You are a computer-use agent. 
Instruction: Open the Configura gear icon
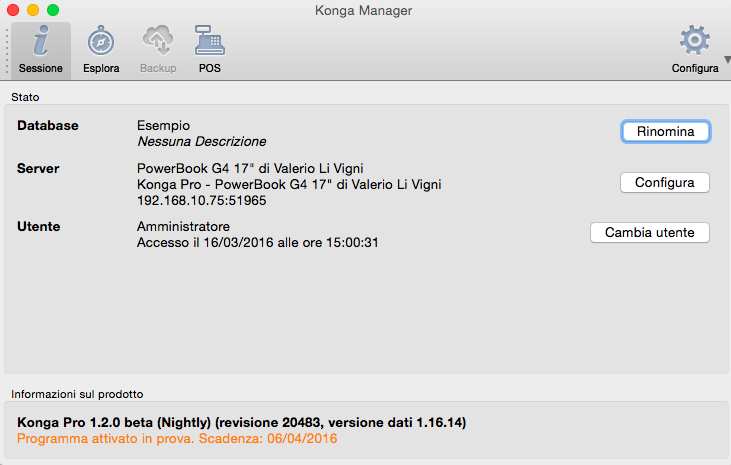[x=693, y=42]
